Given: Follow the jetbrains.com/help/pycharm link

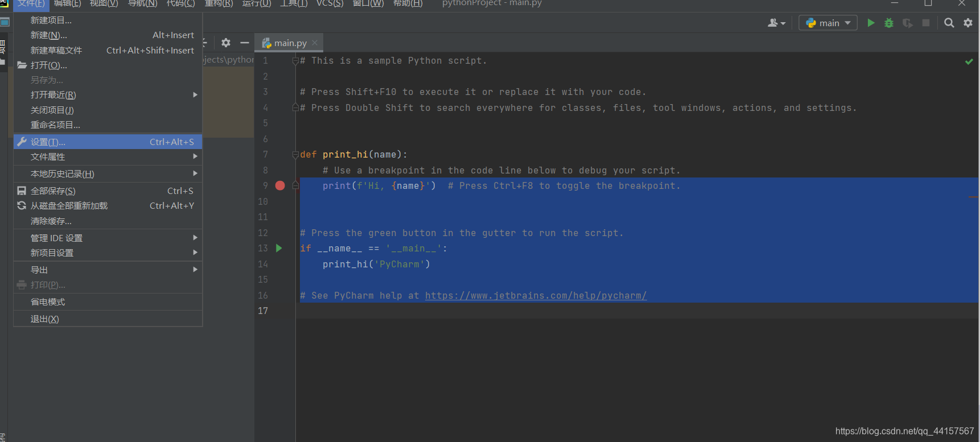Looking at the screenshot, I should (536, 295).
